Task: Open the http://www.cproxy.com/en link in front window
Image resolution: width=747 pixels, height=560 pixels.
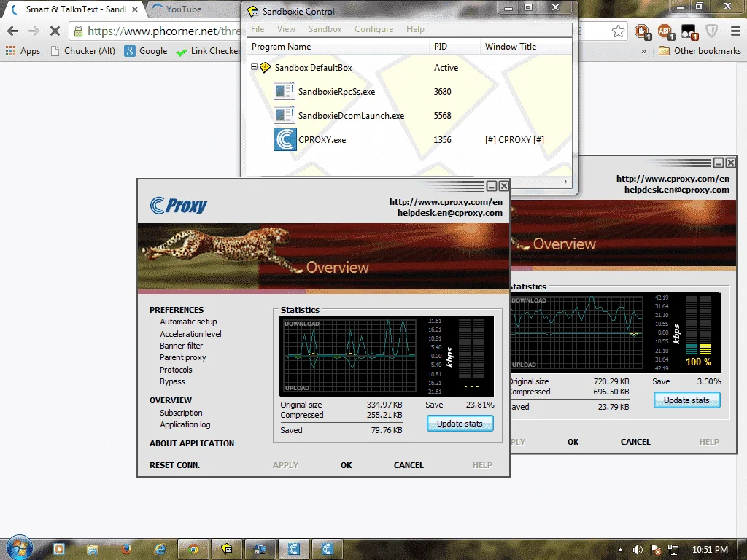Action: coord(446,202)
